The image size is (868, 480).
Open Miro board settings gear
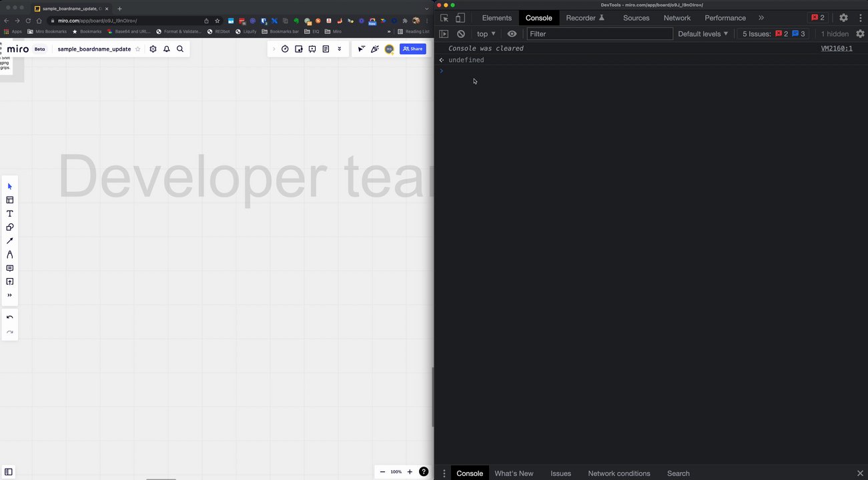click(153, 49)
